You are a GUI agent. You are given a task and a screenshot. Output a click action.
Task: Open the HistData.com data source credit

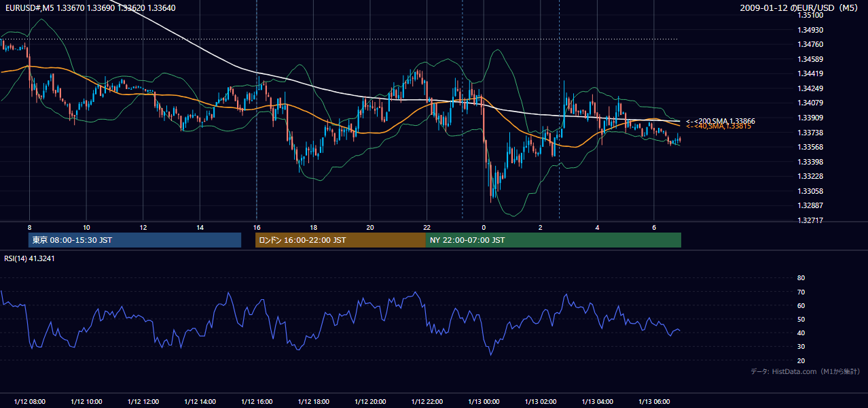(805, 371)
